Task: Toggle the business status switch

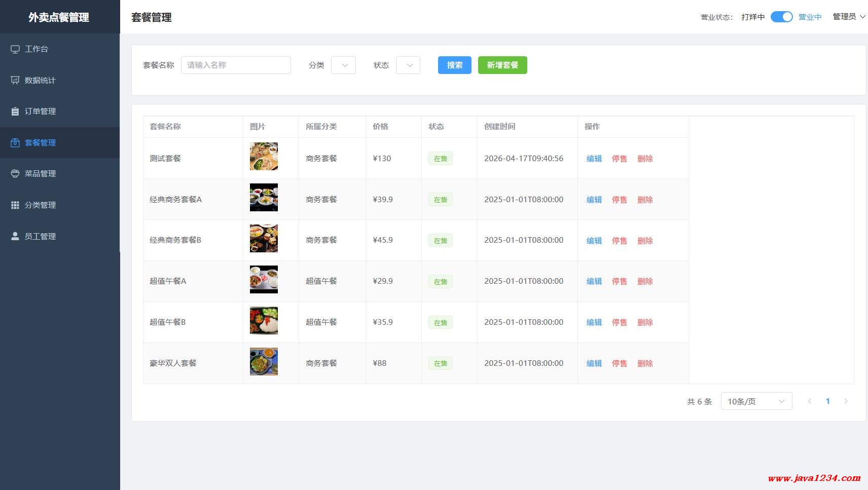Action: 781,17
